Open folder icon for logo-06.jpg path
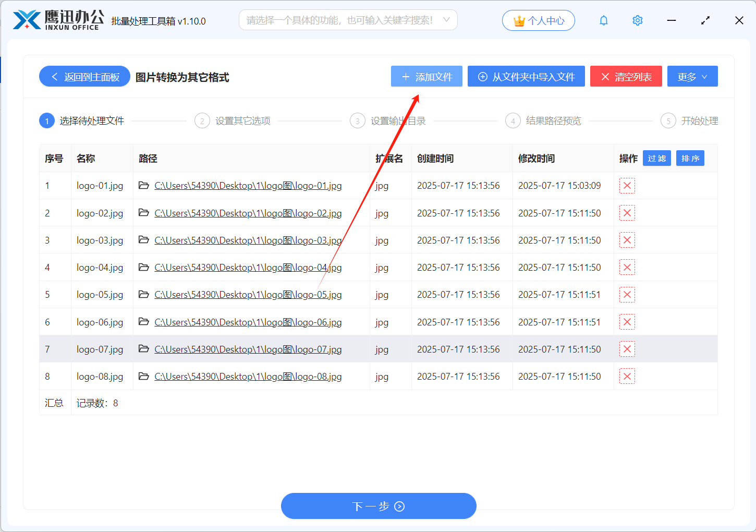756x532 pixels. pyautogui.click(x=144, y=321)
